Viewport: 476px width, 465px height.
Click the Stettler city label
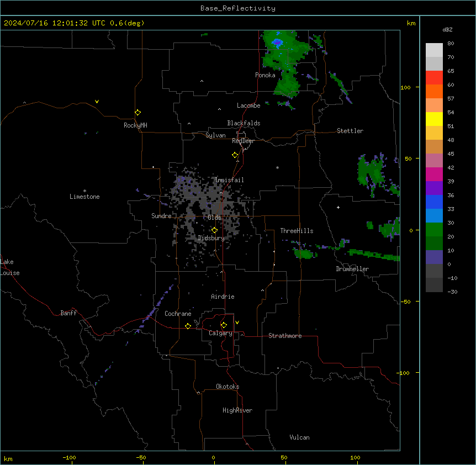350,131
